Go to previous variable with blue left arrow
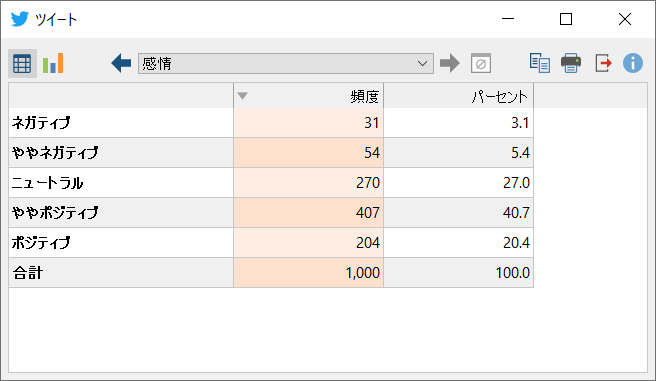Image resolution: width=656 pixels, height=381 pixels. (x=121, y=64)
